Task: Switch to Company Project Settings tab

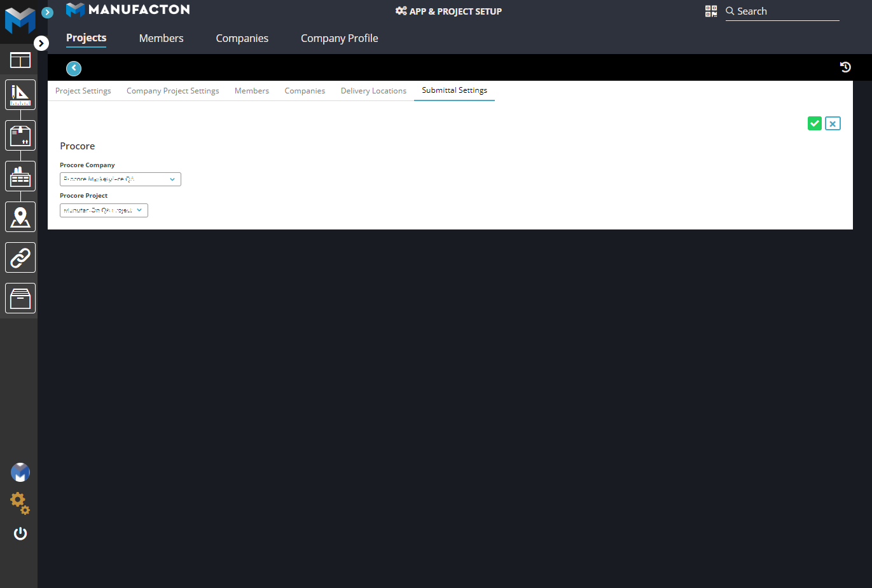Action: pos(172,91)
